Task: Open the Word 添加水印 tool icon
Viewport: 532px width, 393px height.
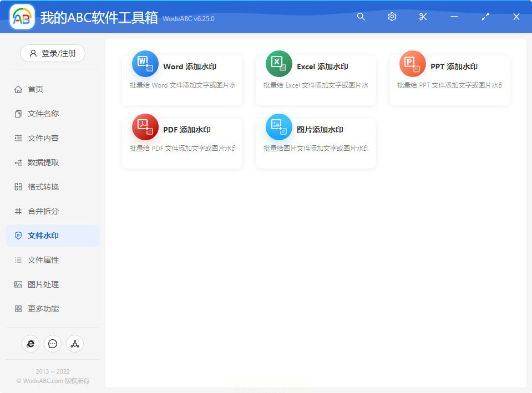Action: pyautogui.click(x=145, y=64)
